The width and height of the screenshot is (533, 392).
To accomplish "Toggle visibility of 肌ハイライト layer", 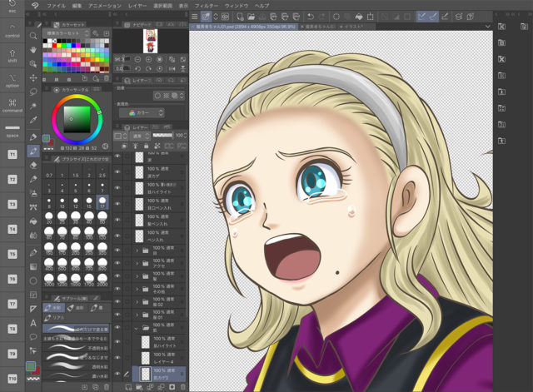I will (x=117, y=342).
